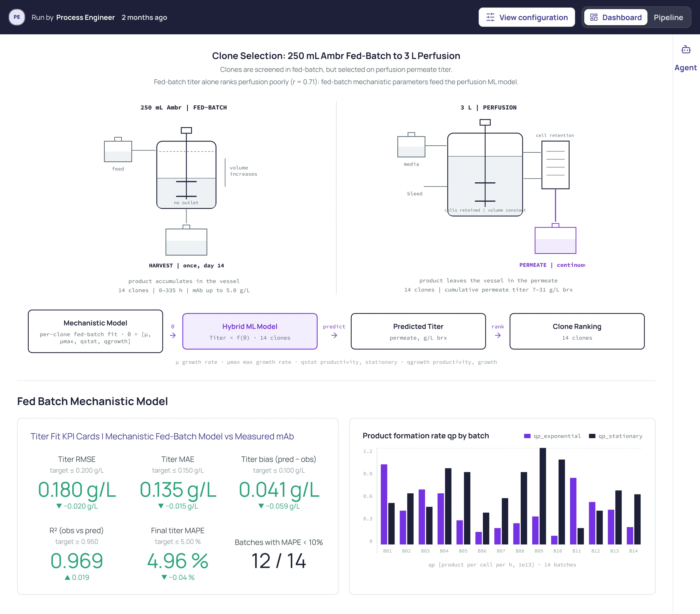Click the R² value 0.969

click(x=77, y=561)
